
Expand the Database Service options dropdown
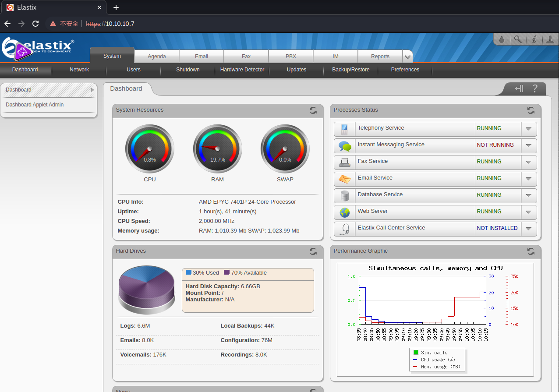tap(529, 196)
